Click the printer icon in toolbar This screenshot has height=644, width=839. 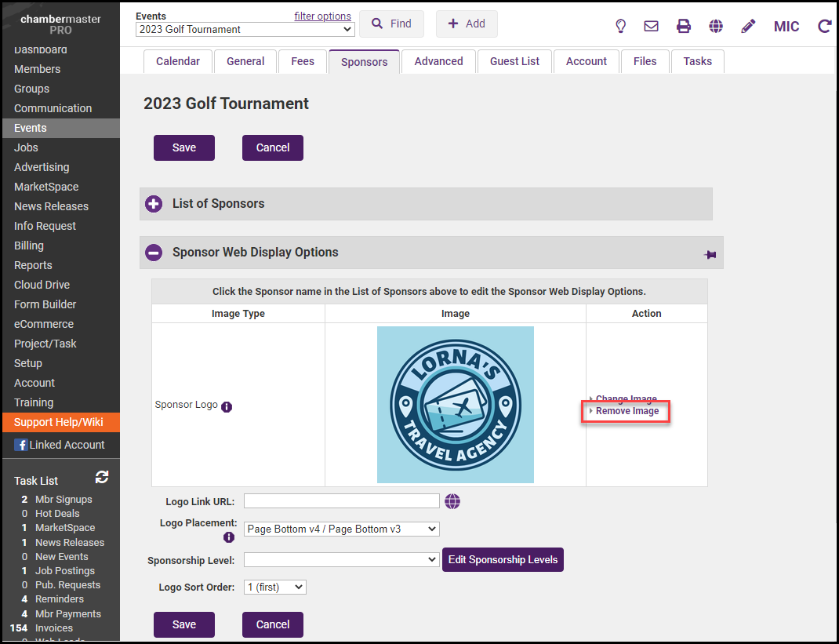[684, 26]
